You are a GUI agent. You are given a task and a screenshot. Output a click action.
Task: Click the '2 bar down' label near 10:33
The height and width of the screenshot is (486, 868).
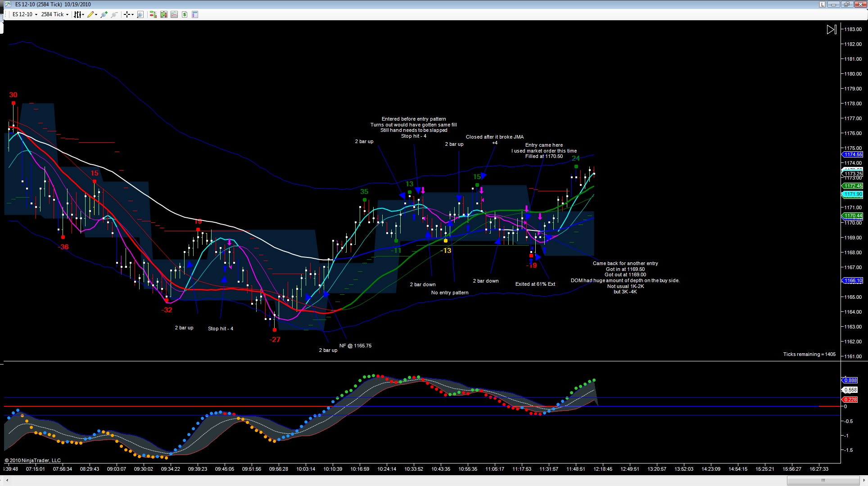[423, 284]
